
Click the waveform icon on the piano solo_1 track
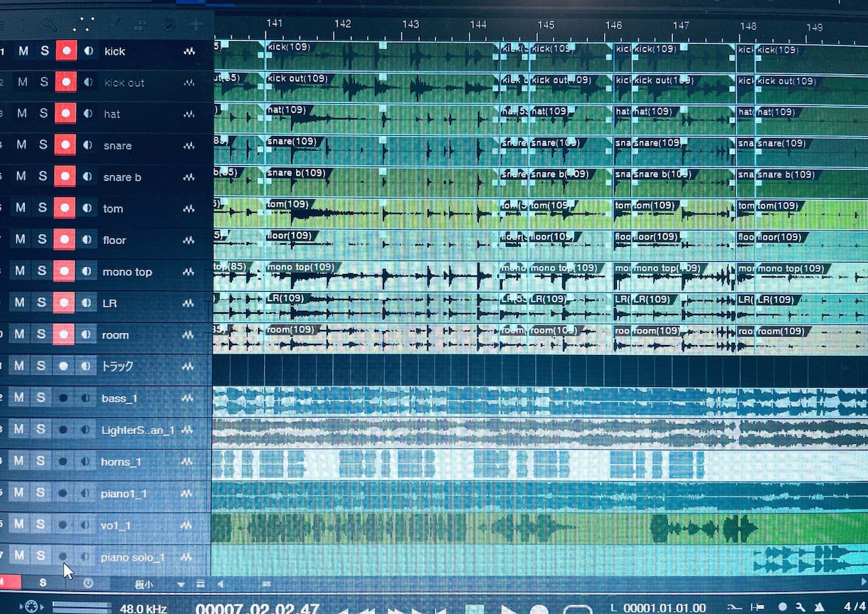pos(187,557)
